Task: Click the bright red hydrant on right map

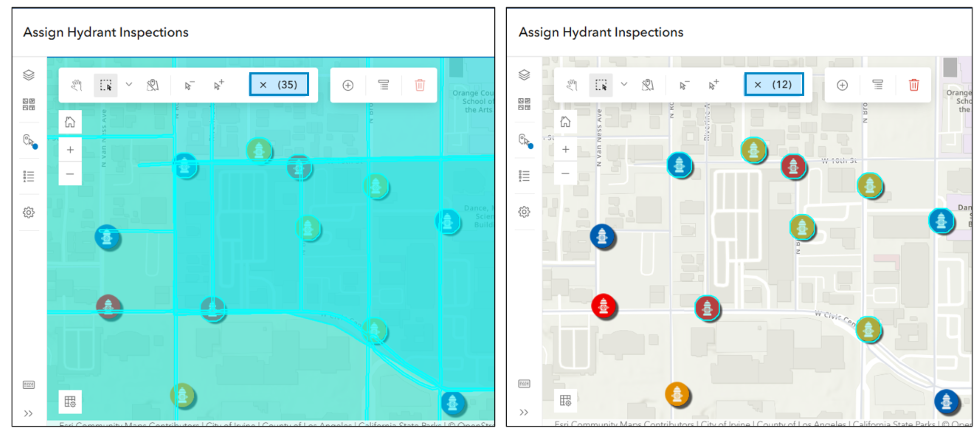Action: [x=603, y=306]
